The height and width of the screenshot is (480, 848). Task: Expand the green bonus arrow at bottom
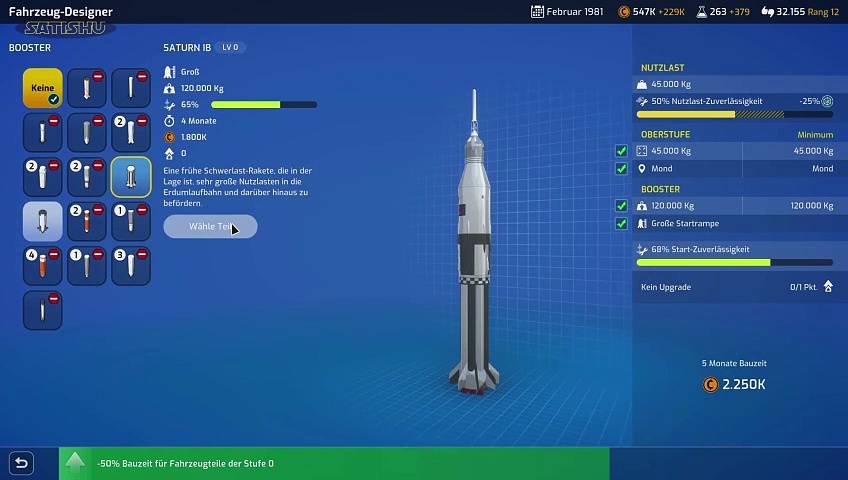(75, 463)
